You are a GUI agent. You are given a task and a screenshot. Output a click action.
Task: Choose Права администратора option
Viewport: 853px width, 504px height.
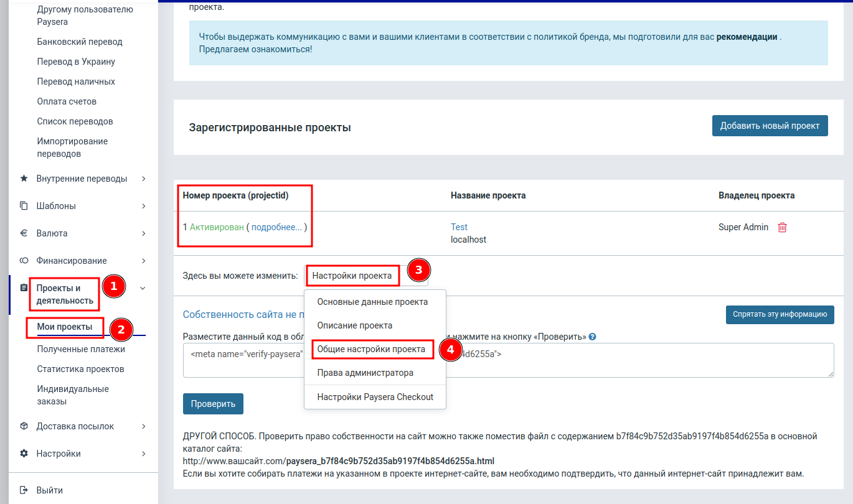[x=365, y=373]
